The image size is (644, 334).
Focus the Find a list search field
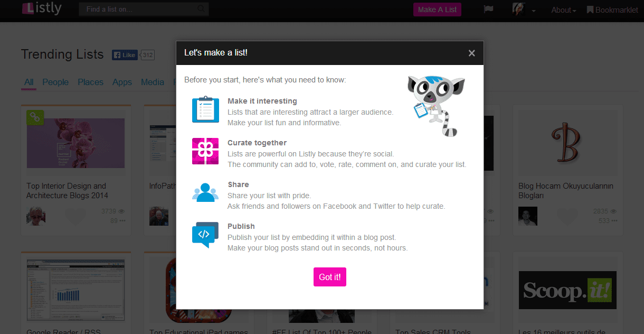[x=144, y=9]
